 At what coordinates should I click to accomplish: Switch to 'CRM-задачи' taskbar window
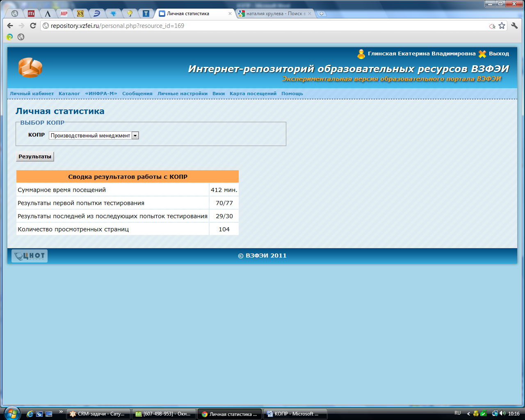98,414
